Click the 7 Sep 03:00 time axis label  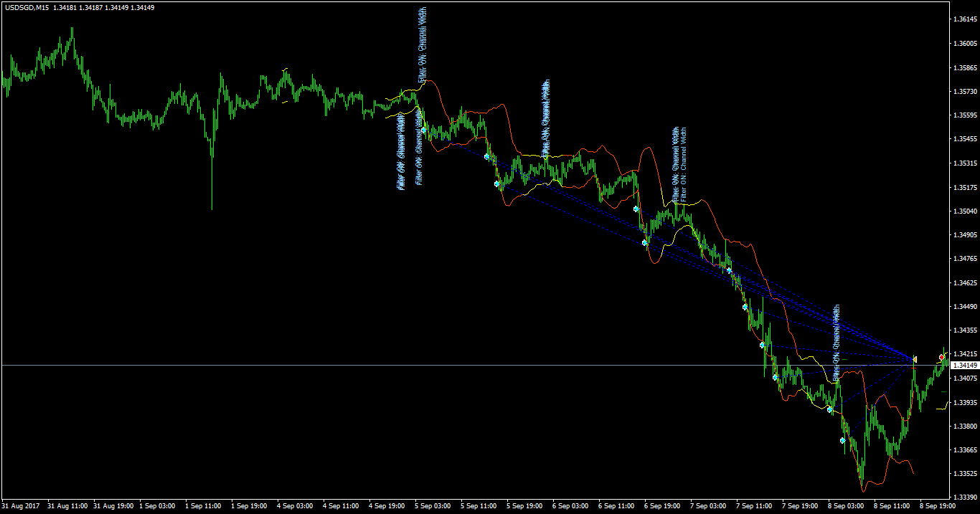pos(708,506)
